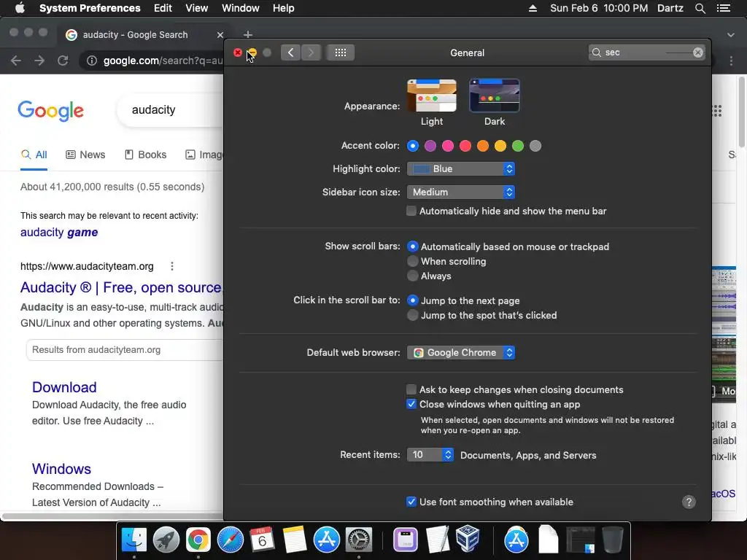Click 'Results from audacityteam.org' search box

(125, 350)
